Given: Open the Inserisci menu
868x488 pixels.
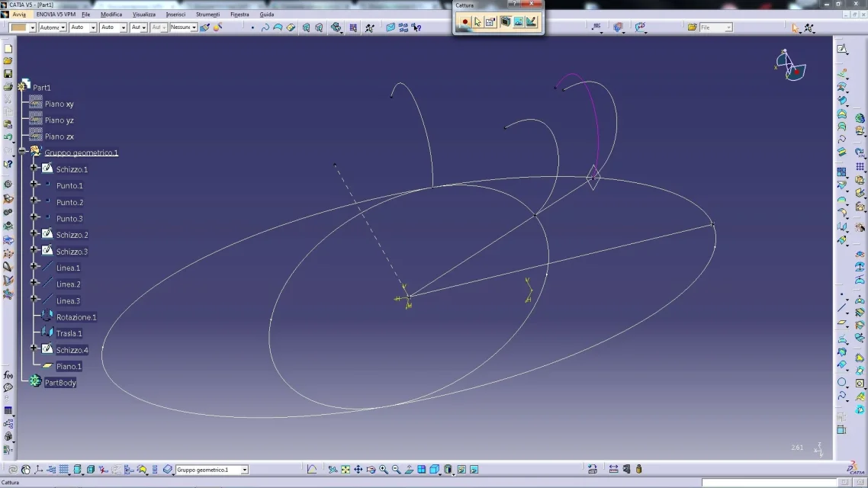Looking at the screenshot, I should pos(175,14).
